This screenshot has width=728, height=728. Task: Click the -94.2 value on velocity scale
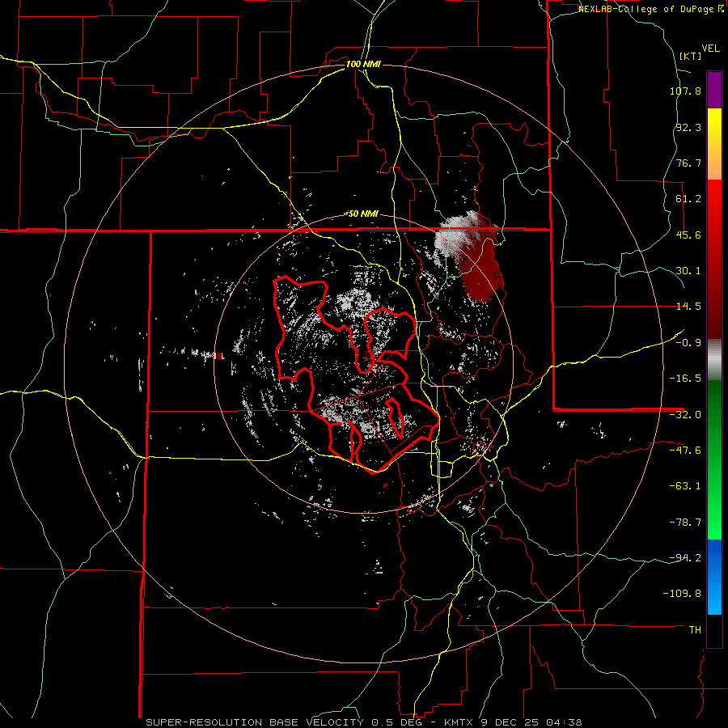click(685, 558)
